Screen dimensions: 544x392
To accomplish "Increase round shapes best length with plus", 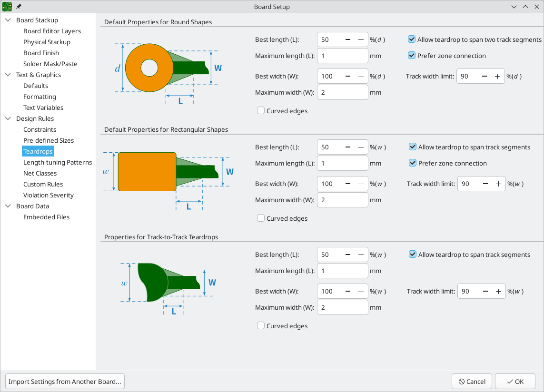I will click(361, 40).
